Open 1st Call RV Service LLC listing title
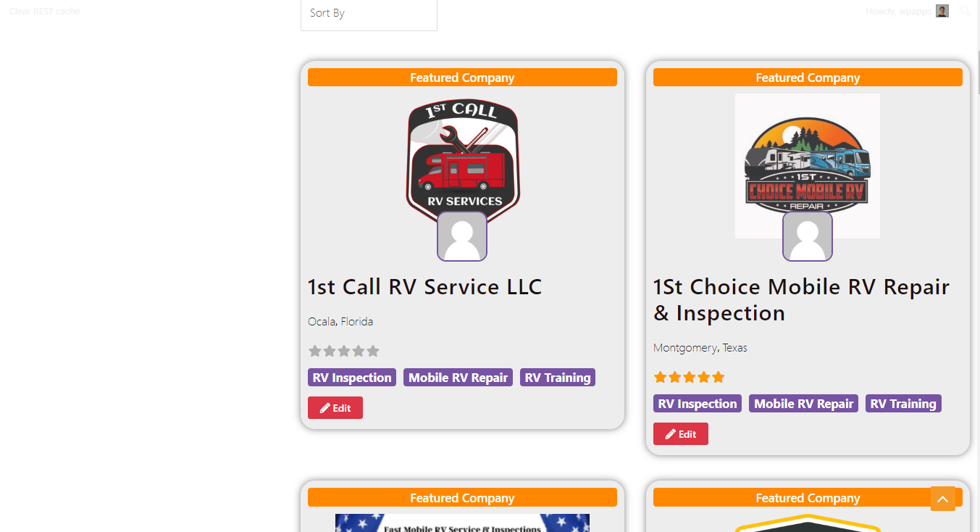 point(424,287)
